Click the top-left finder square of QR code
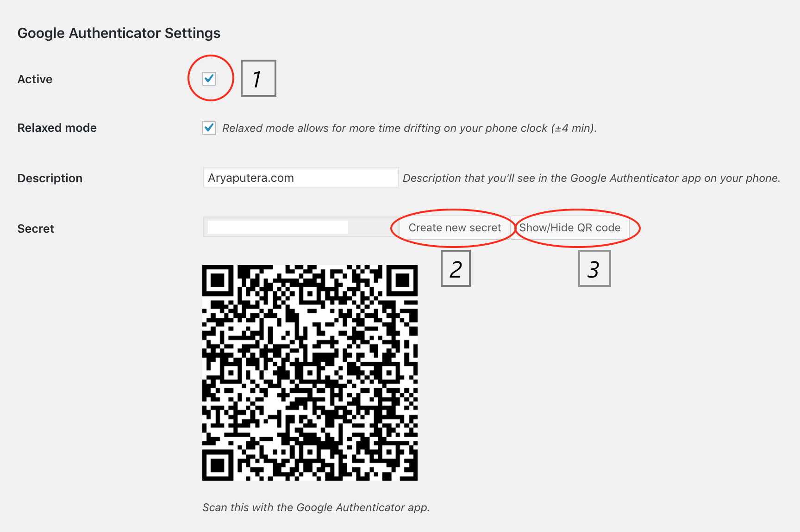 pyautogui.click(x=218, y=280)
